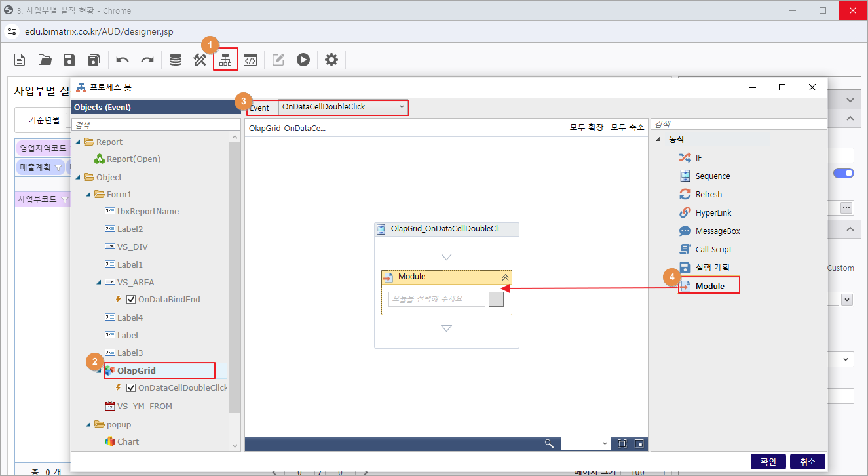
Task: Click the script editor toolbar icon
Action: coord(250,60)
